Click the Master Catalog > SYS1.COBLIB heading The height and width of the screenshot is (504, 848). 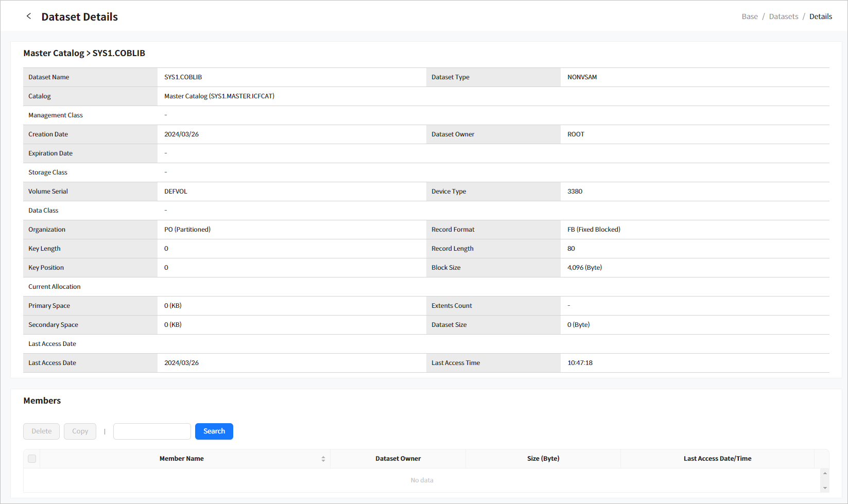click(x=84, y=53)
